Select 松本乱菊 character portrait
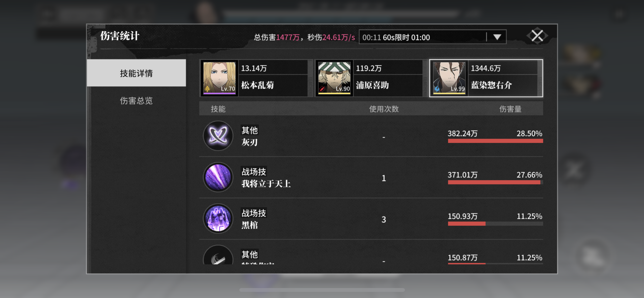644x298 pixels. (219, 78)
